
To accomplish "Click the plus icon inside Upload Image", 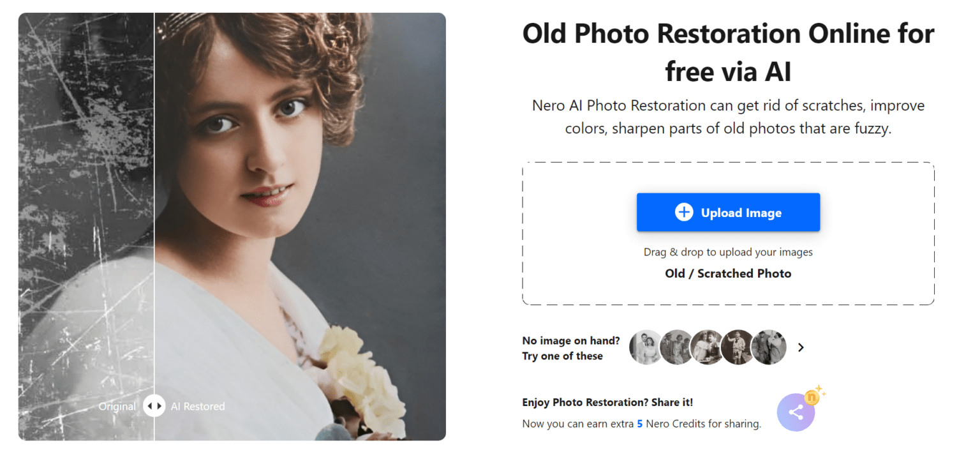I will tap(684, 212).
